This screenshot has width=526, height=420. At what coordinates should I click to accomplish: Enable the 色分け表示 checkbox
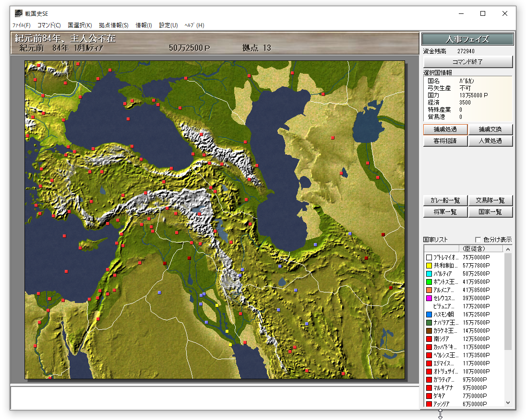[478, 240]
